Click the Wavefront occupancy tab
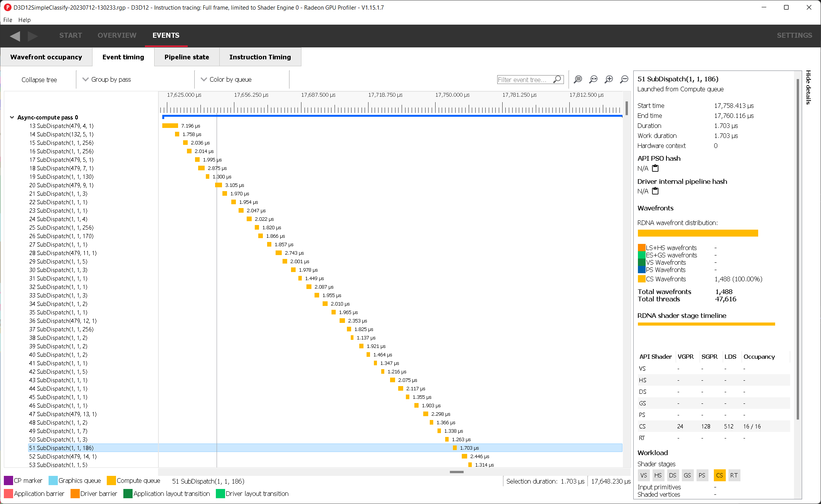 click(47, 57)
